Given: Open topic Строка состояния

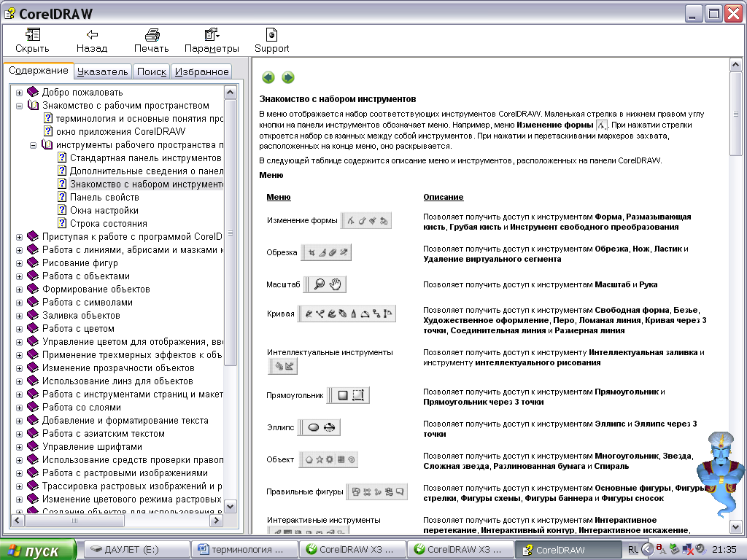Looking at the screenshot, I should point(108,223).
